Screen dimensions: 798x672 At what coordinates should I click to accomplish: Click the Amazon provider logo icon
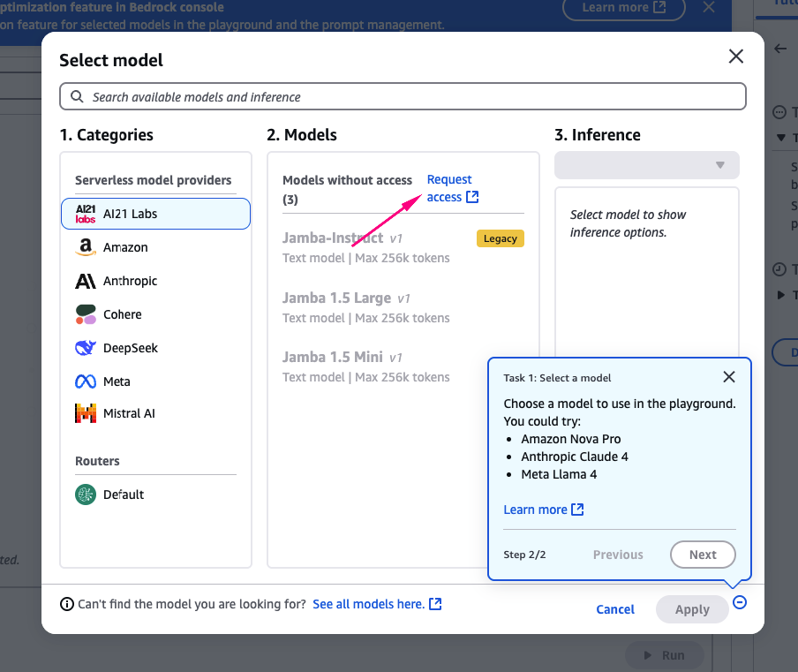tap(86, 247)
